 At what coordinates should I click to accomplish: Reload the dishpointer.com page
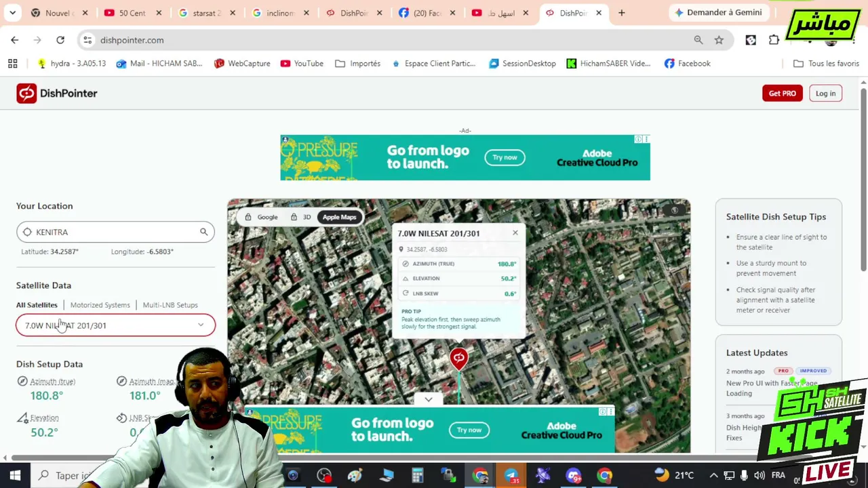pyautogui.click(x=60, y=40)
